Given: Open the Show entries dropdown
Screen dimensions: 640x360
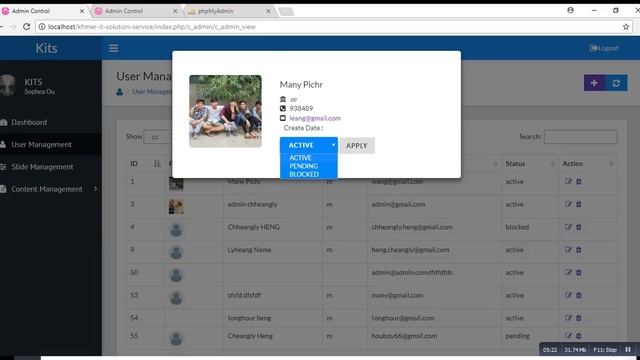Looking at the screenshot, I should pyautogui.click(x=159, y=137).
